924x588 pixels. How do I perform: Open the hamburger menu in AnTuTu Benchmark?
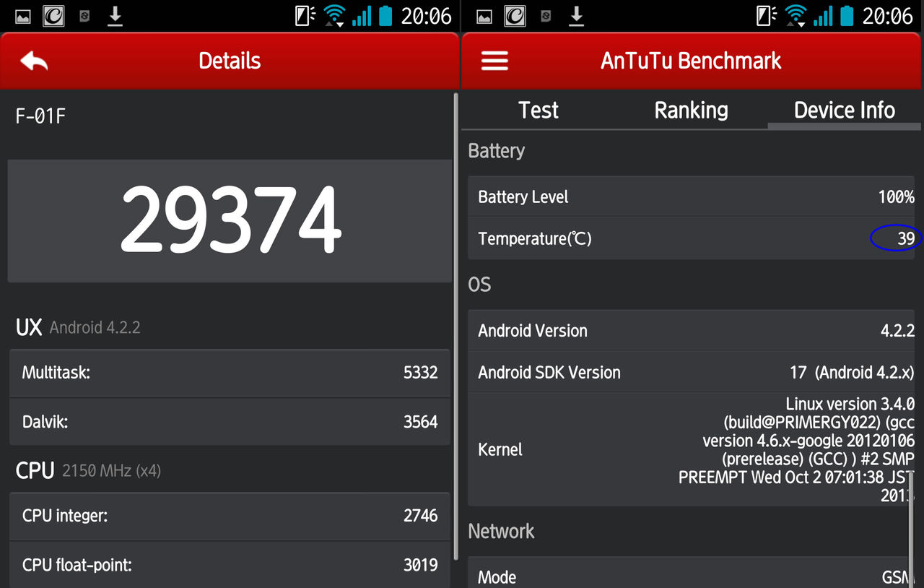click(x=494, y=61)
